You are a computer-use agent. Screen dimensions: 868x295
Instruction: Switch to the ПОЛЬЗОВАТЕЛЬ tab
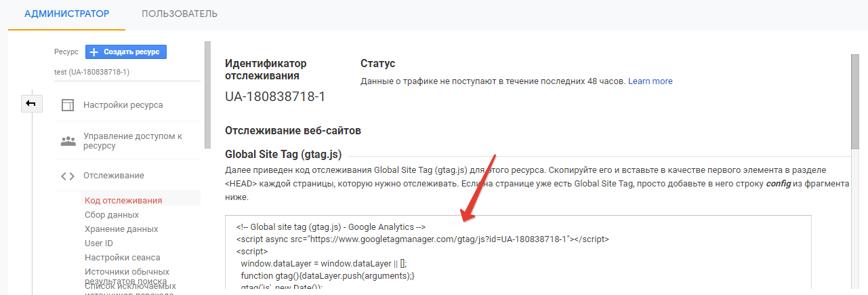pyautogui.click(x=180, y=14)
